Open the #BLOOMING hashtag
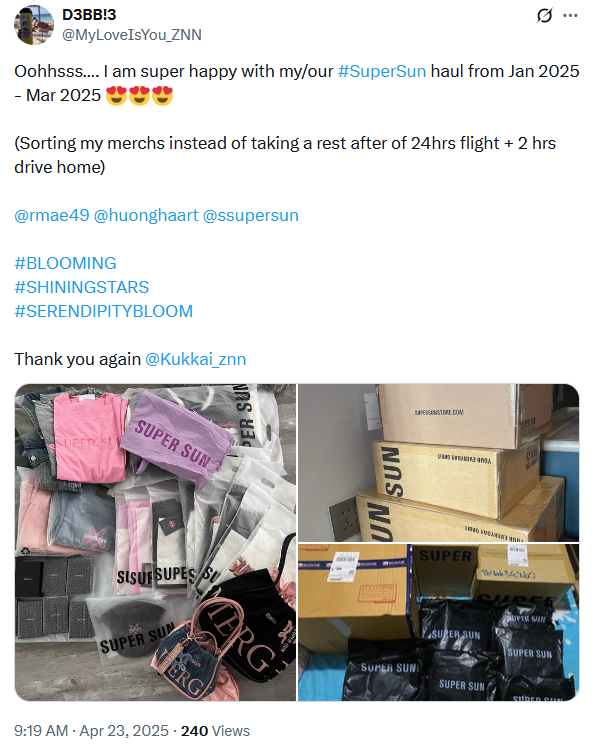Image resolution: width=594 pixels, height=752 pixels. point(65,263)
